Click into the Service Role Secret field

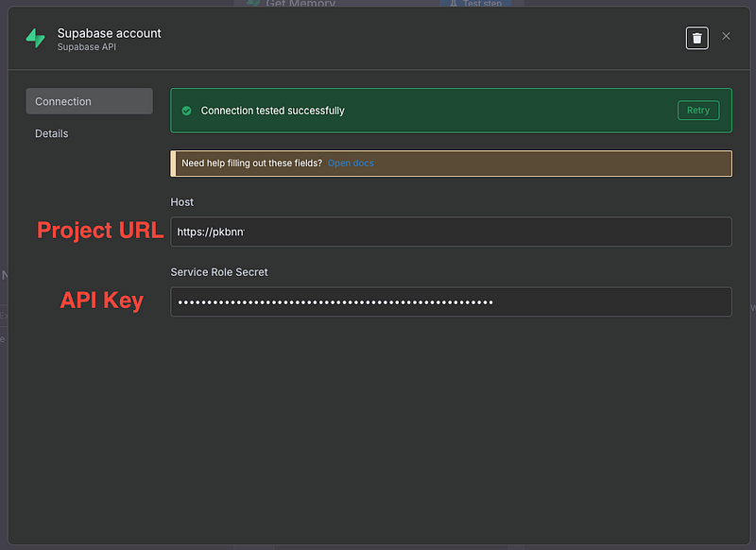click(x=451, y=302)
